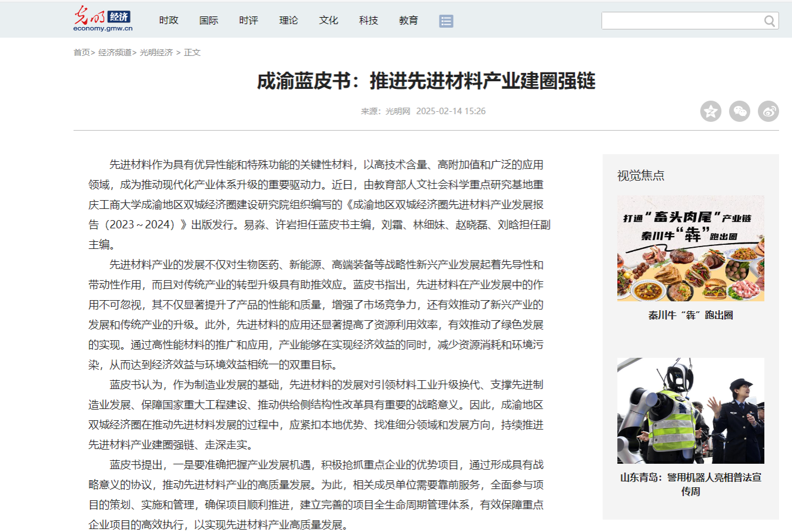Share article to QZone star icon
Image resolution: width=792 pixels, height=532 pixels.
(x=710, y=111)
